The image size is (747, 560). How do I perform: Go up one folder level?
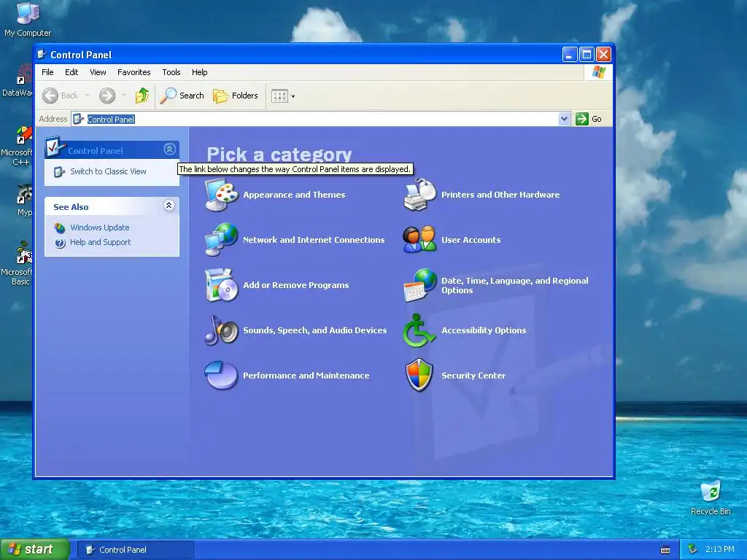[142, 96]
